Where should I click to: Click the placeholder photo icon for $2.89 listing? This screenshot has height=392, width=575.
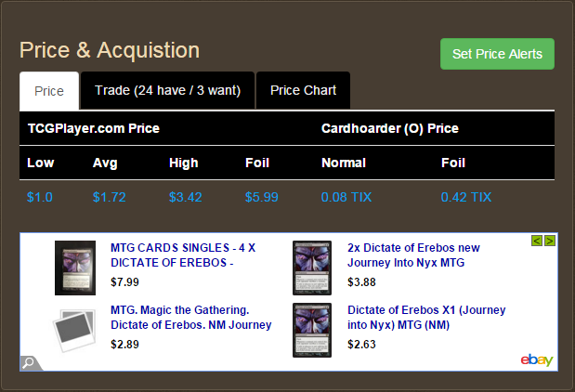tap(75, 330)
